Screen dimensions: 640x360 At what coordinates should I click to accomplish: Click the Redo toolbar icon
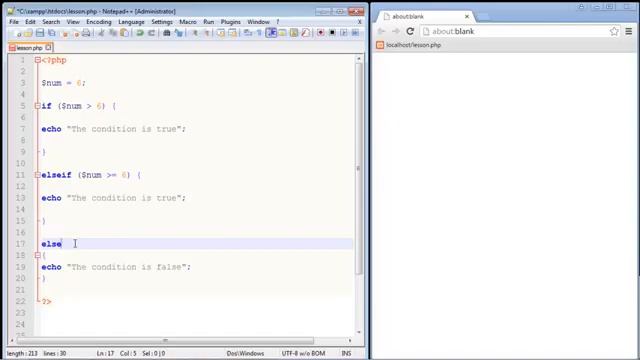pos(152,33)
